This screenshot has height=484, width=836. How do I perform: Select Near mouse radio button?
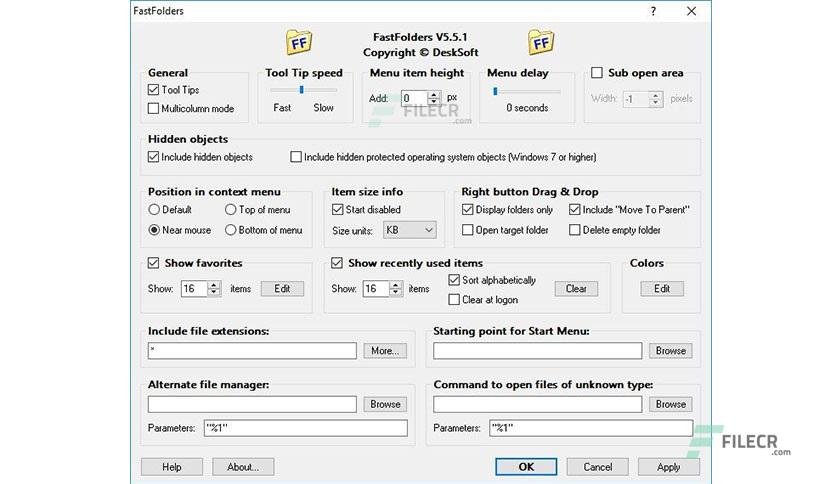(154, 230)
